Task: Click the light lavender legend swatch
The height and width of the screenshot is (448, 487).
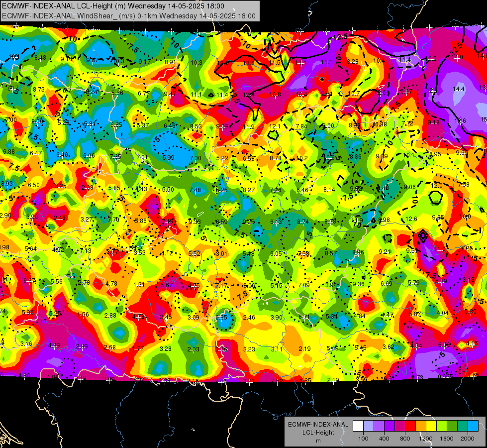Action: [369, 426]
